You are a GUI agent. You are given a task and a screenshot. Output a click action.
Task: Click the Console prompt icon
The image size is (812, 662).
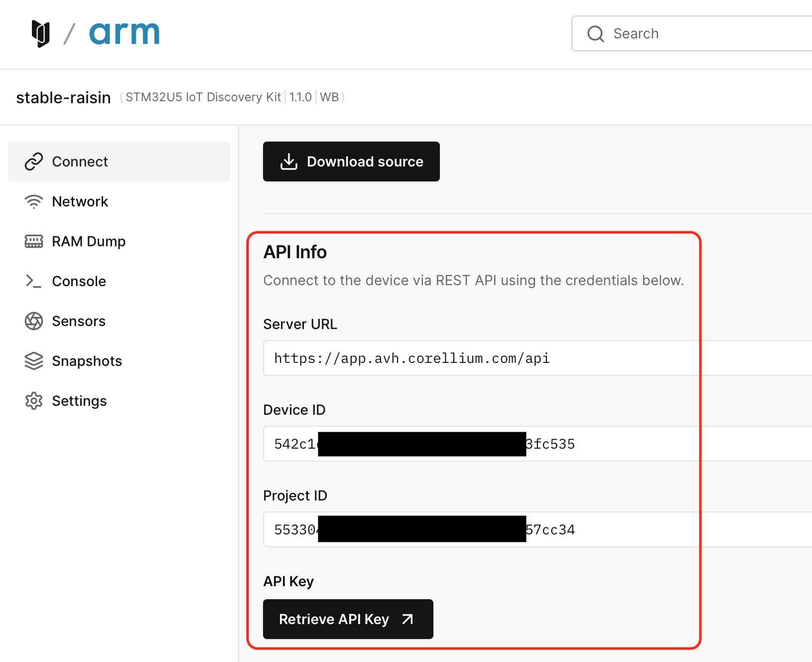[x=34, y=281]
